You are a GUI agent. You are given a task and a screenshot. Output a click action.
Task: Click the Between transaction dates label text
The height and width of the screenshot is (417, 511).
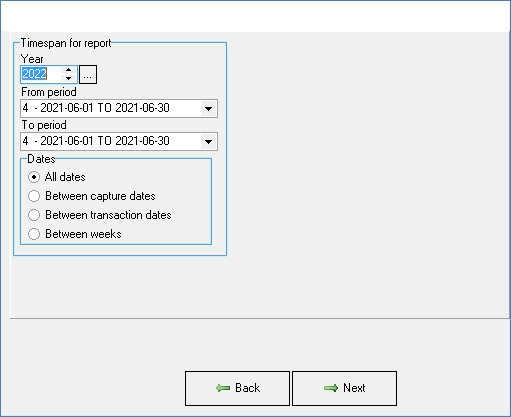pos(108,215)
